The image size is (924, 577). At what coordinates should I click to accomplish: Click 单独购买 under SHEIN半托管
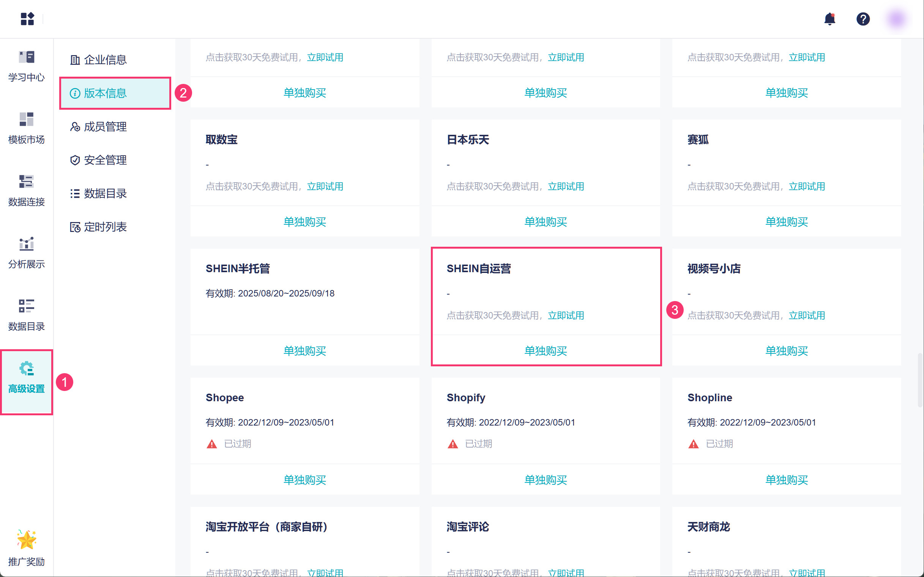click(304, 351)
